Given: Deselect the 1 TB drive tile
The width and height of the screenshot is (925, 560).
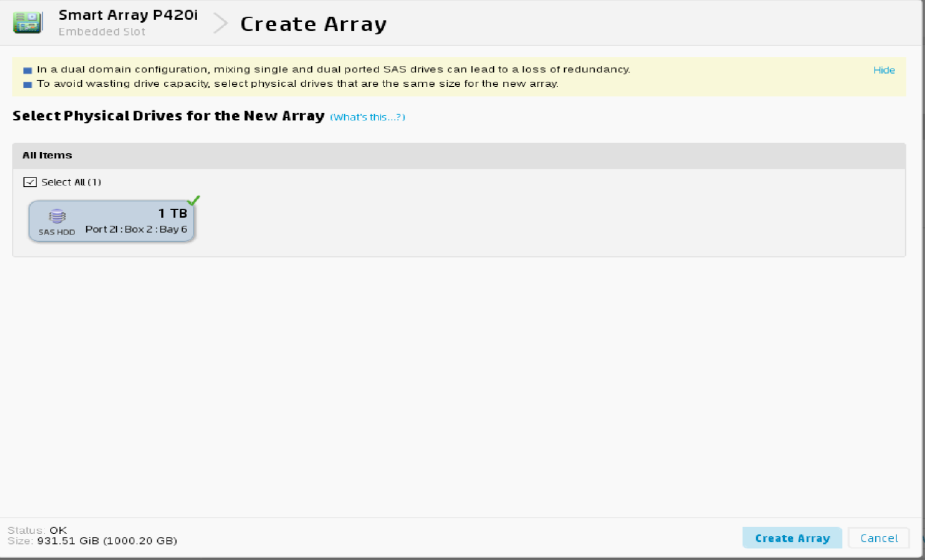Looking at the screenshot, I should point(111,221).
